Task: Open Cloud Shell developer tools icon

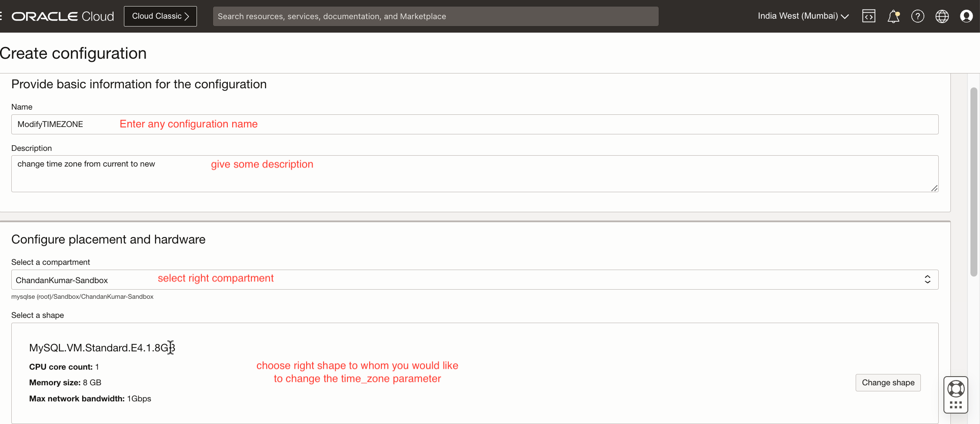Action: [x=869, y=16]
